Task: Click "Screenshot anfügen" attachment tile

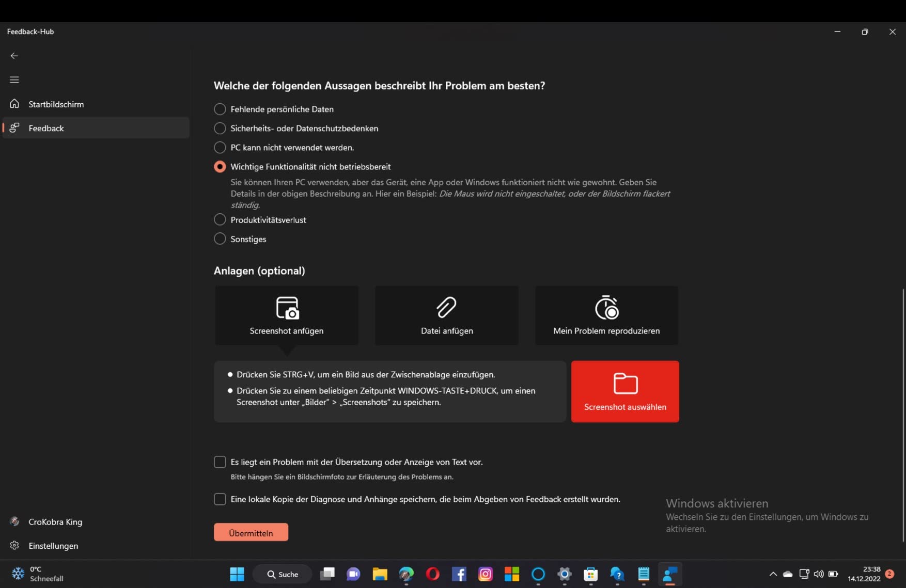Action: [x=287, y=315]
